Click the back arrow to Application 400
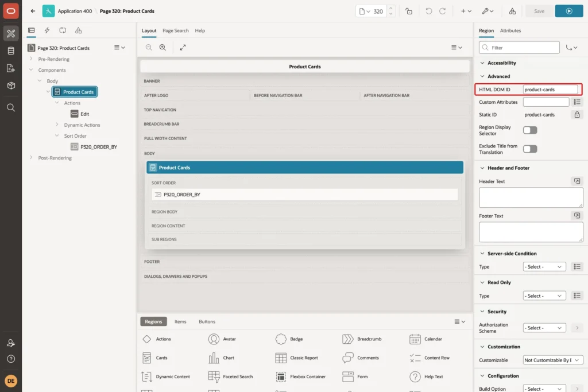This screenshot has width=588, height=392. click(33, 11)
